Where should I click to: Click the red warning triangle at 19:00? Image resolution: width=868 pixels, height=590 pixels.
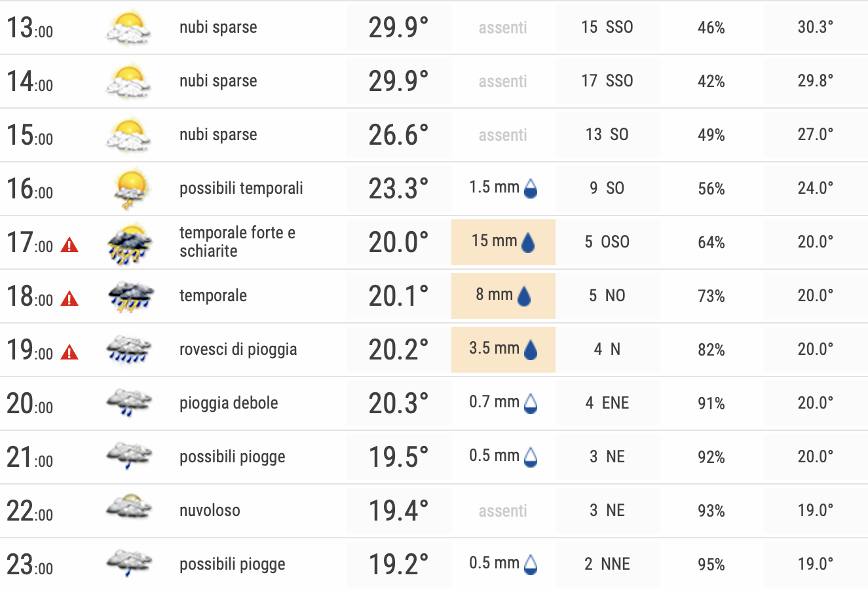point(69,353)
